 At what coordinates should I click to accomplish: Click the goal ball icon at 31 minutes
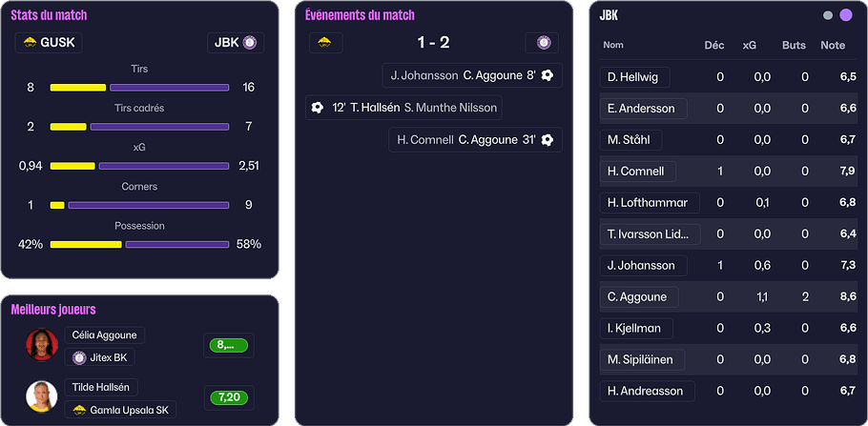click(x=548, y=140)
